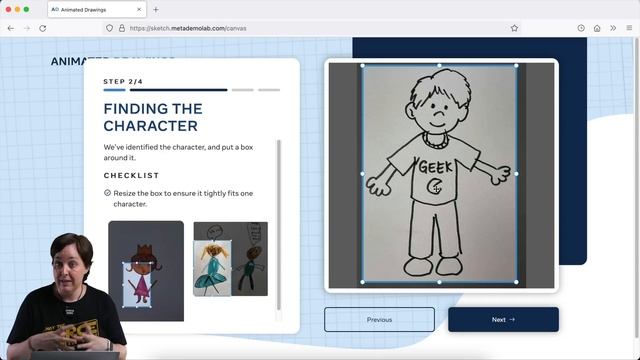The height and width of the screenshot is (360, 640).
Task: Show more tools via the double chevron
Action: [613, 28]
